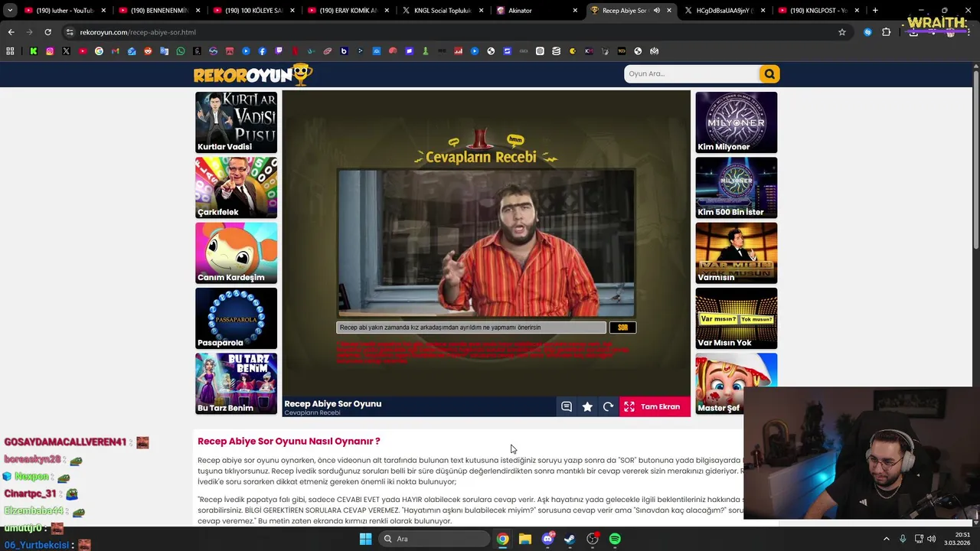View site information icon in address bar
Viewport: 980px width, 551px height.
(70, 32)
